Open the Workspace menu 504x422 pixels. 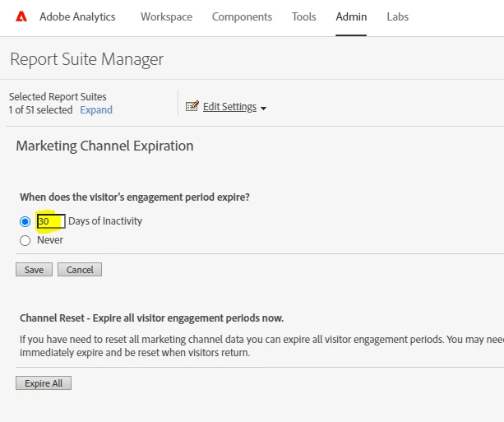[x=167, y=16]
